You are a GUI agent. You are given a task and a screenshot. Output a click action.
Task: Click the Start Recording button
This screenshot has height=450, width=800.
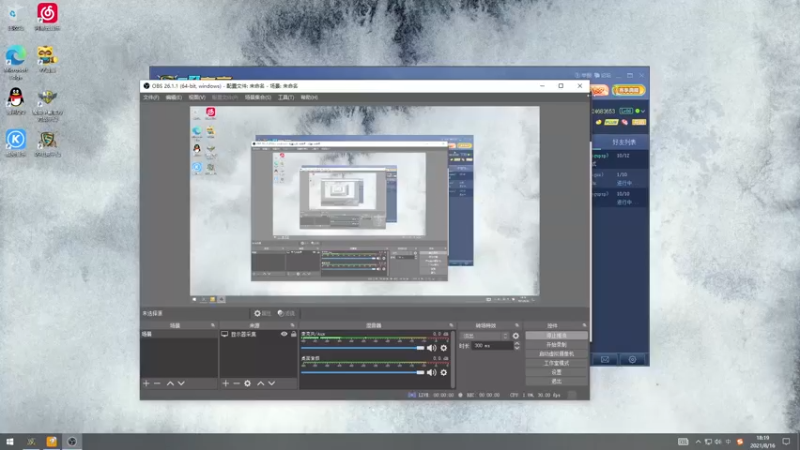pyautogui.click(x=556, y=345)
